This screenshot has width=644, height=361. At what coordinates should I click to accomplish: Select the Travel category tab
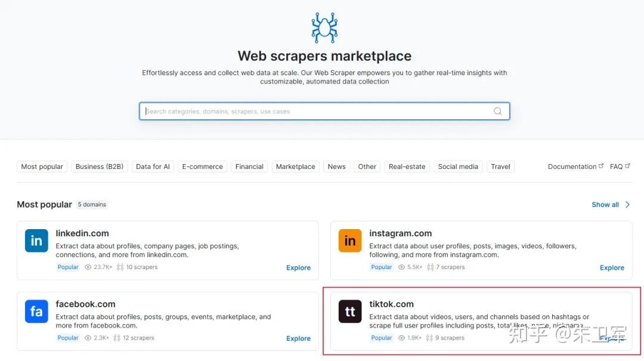point(500,166)
